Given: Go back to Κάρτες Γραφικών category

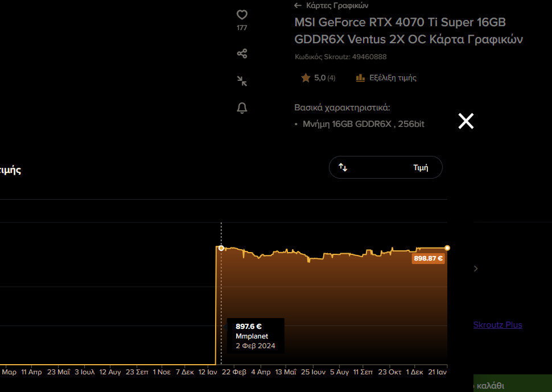Looking at the screenshot, I should tap(337, 5).
